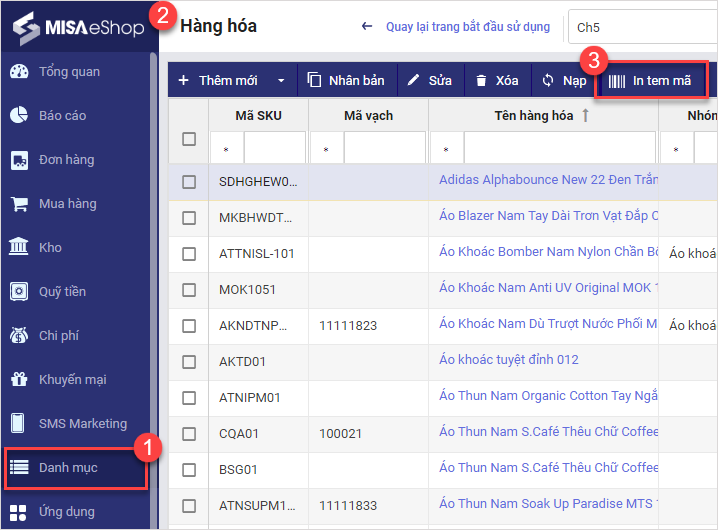718x530 pixels.
Task: Click the MISA eShop logo
Action: click(78, 27)
